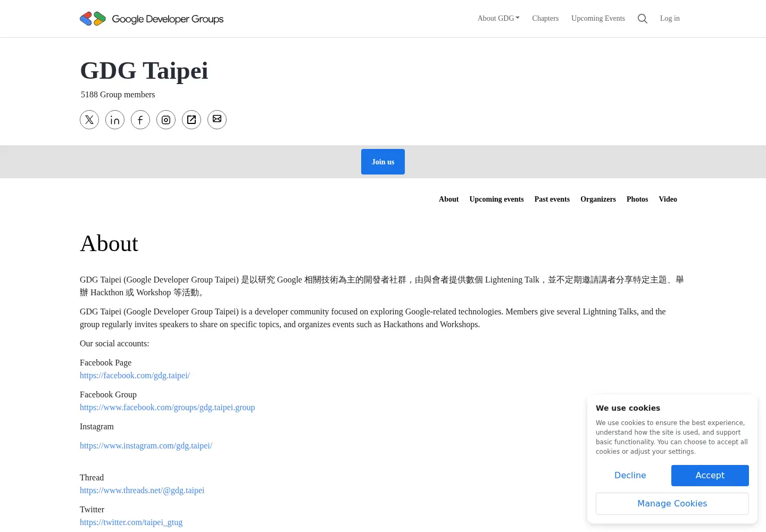Open the Instagram social icon
Image resolution: width=766 pixels, height=532 pixels.
(x=166, y=120)
